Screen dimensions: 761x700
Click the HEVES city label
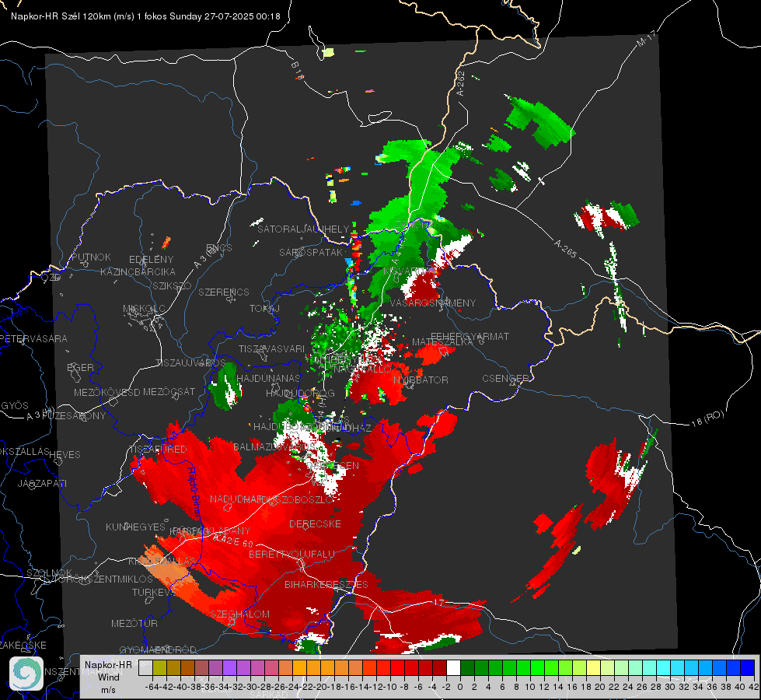click(65, 454)
